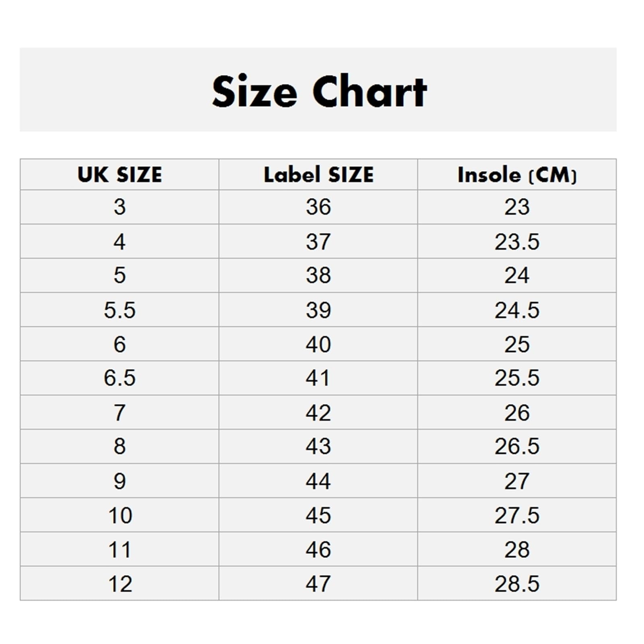Select the Label SIZE column header
The width and height of the screenshot is (644, 644).
click(x=318, y=175)
